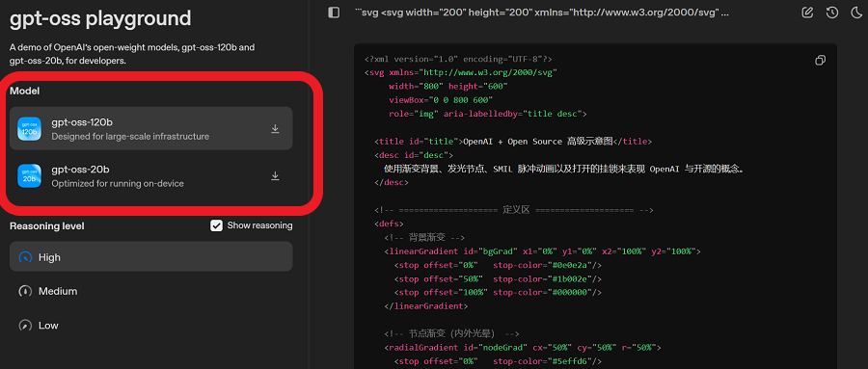Click the gpt-oss-20b blue logo icon
The image size is (868, 369).
[29, 176]
